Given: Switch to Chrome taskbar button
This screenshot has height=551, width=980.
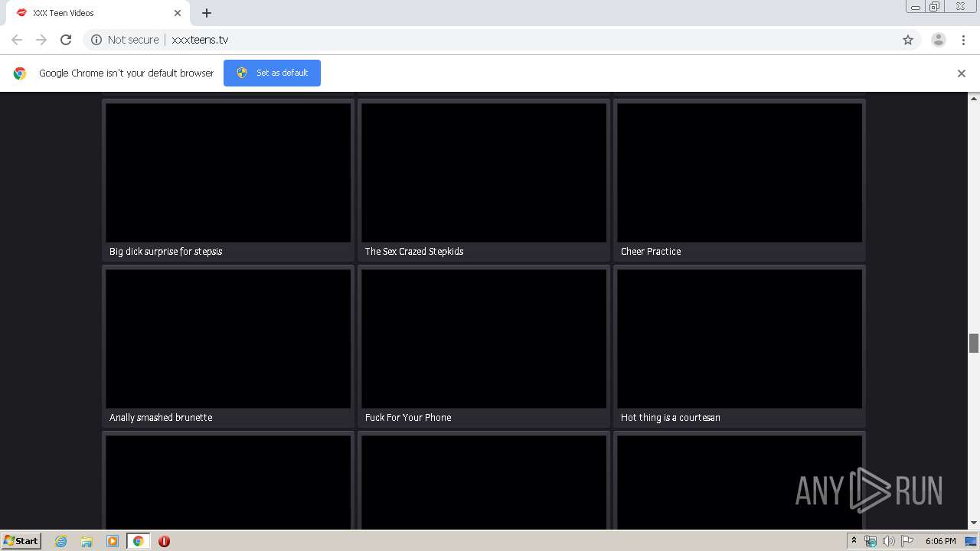Looking at the screenshot, I should tap(138, 541).
